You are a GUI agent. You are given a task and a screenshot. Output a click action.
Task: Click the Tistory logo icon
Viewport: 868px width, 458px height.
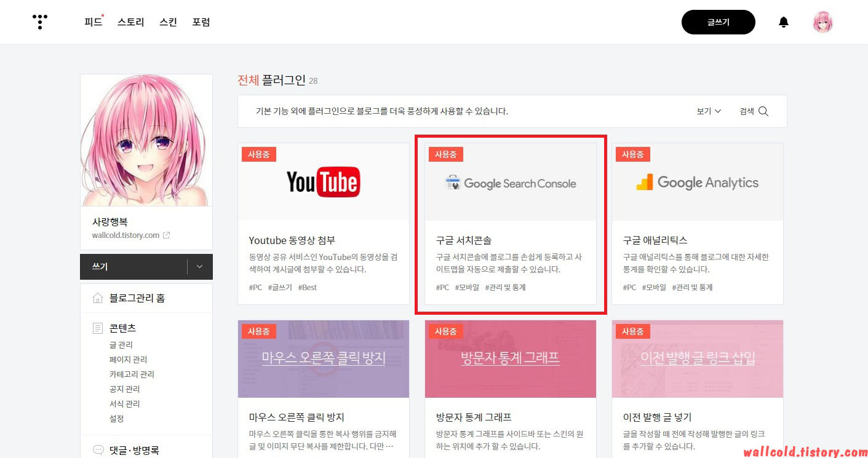(40, 22)
